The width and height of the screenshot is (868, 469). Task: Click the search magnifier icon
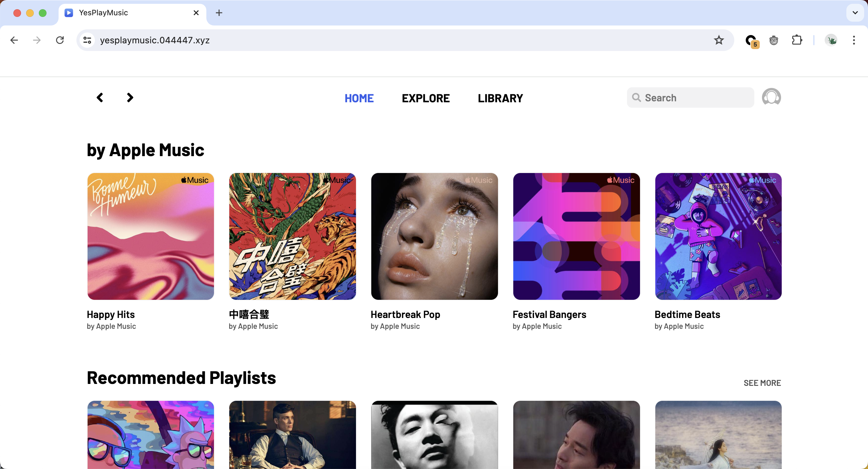pos(637,97)
